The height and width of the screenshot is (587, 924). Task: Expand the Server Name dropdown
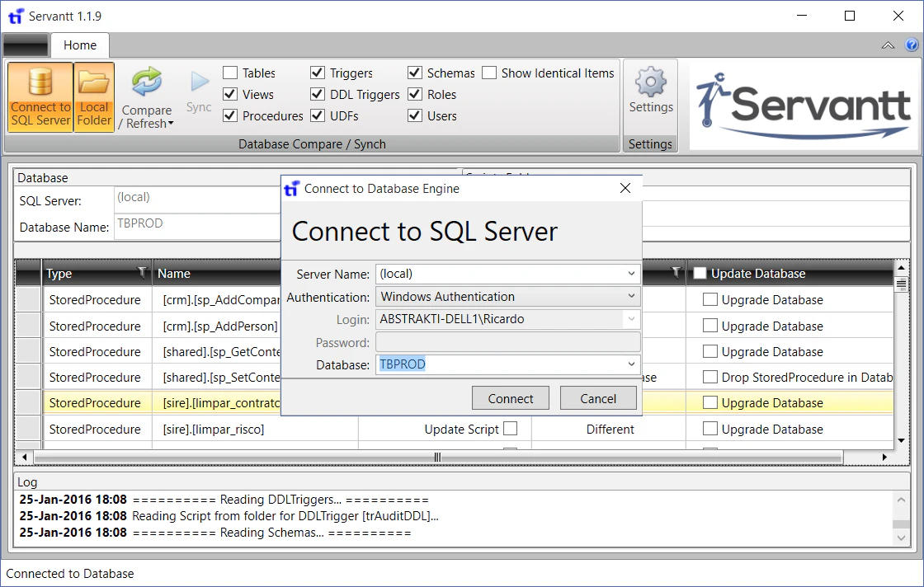[631, 274]
